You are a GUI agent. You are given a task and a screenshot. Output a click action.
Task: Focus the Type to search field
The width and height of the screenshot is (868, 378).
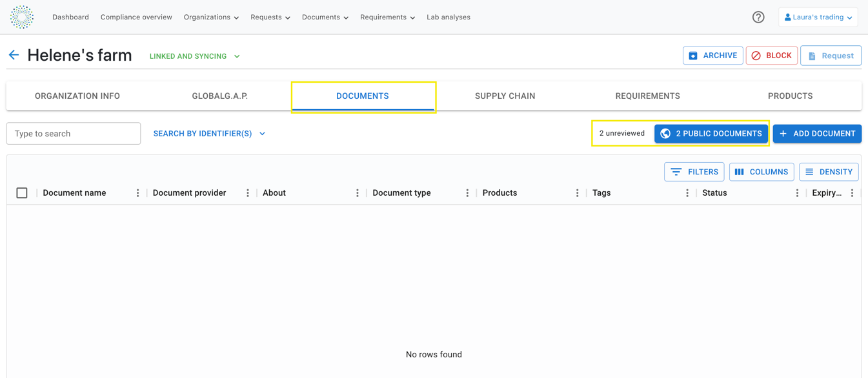click(74, 134)
